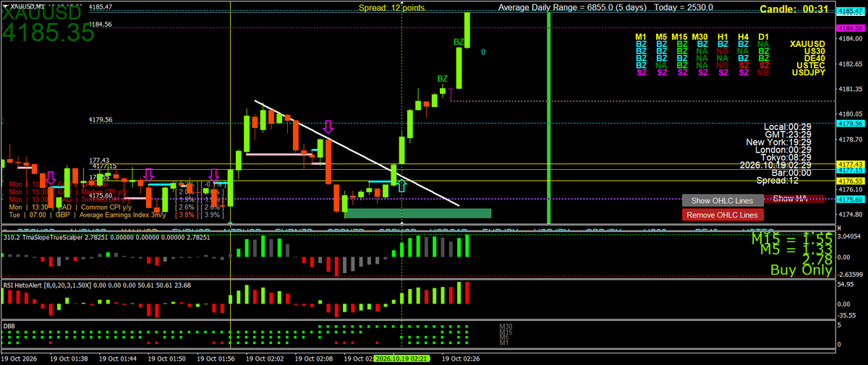Click the Candle: 00:31 countdown timer

pos(793,9)
